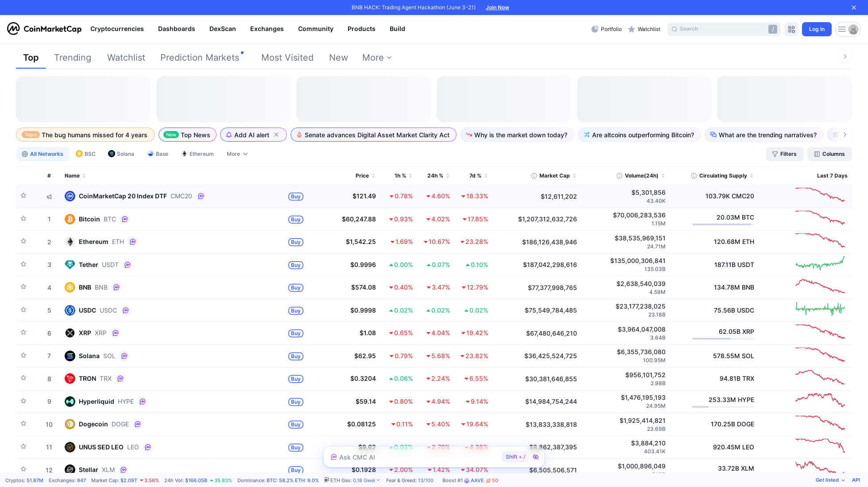Open the hamburger menu with avatar
The width and height of the screenshot is (868, 487).
click(848, 29)
